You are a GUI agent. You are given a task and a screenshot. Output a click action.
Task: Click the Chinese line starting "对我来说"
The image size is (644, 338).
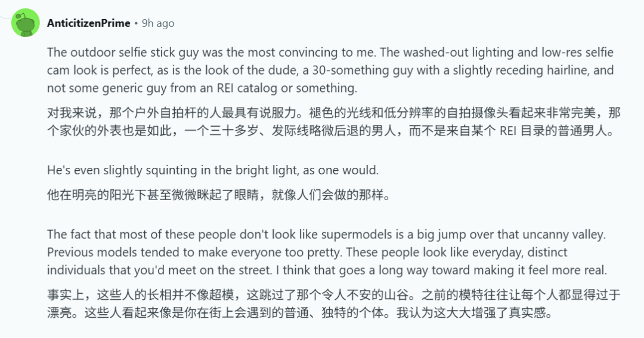[x=333, y=113]
